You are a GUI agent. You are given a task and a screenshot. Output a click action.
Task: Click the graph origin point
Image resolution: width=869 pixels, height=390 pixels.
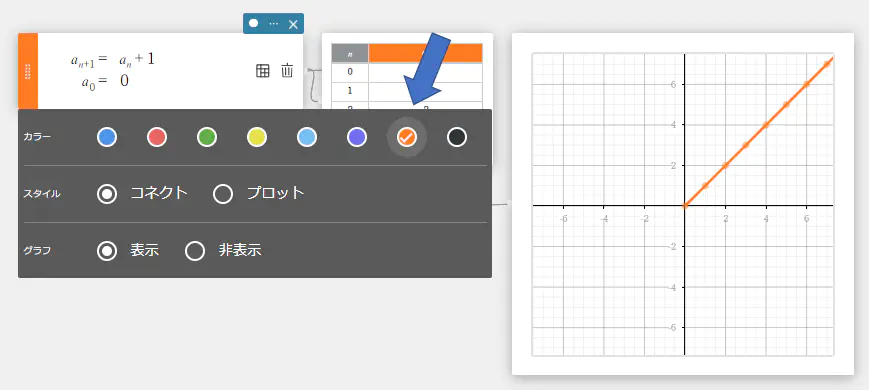[685, 206]
